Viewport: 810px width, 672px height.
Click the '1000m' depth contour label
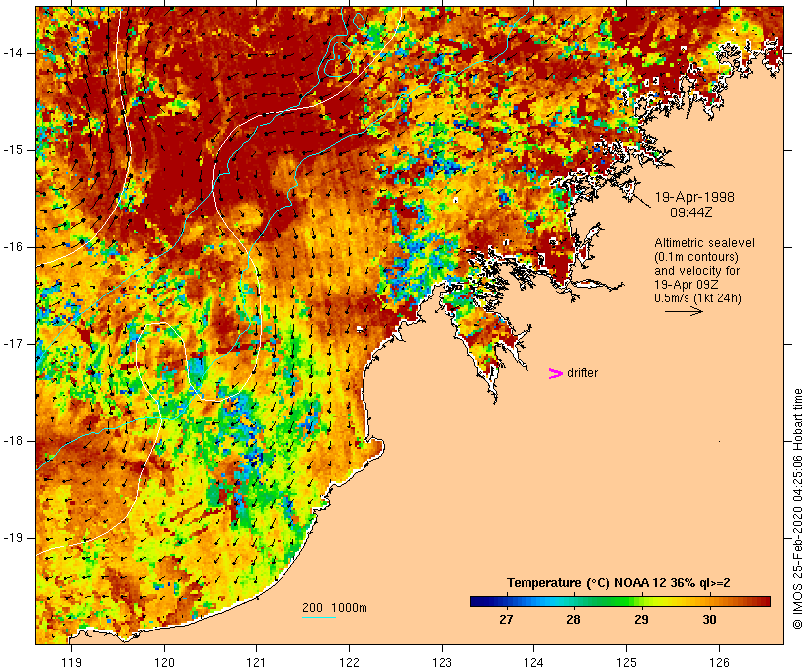click(350, 608)
